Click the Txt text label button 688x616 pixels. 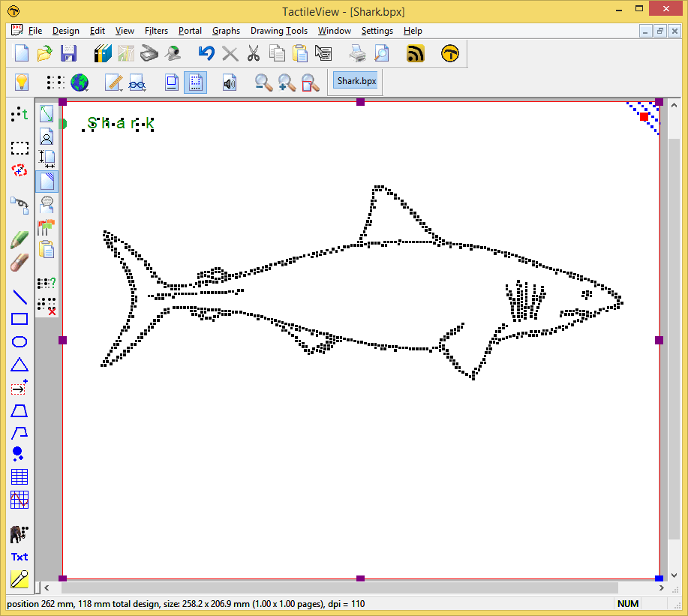tap(19, 557)
